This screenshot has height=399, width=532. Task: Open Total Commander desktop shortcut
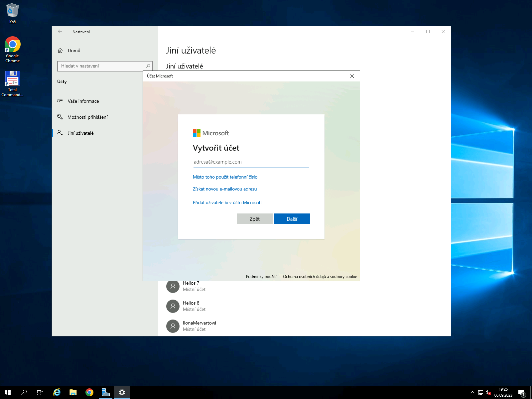[x=12, y=79]
